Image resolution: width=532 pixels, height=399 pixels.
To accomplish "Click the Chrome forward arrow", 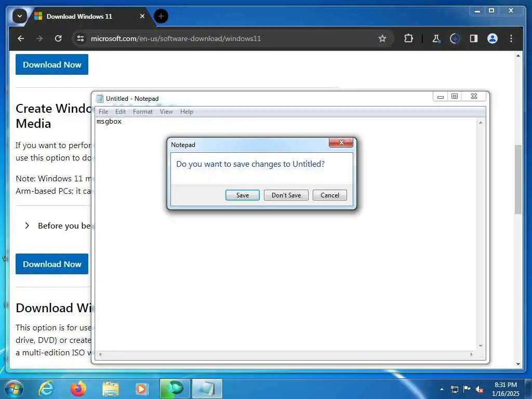I will click(x=39, y=38).
